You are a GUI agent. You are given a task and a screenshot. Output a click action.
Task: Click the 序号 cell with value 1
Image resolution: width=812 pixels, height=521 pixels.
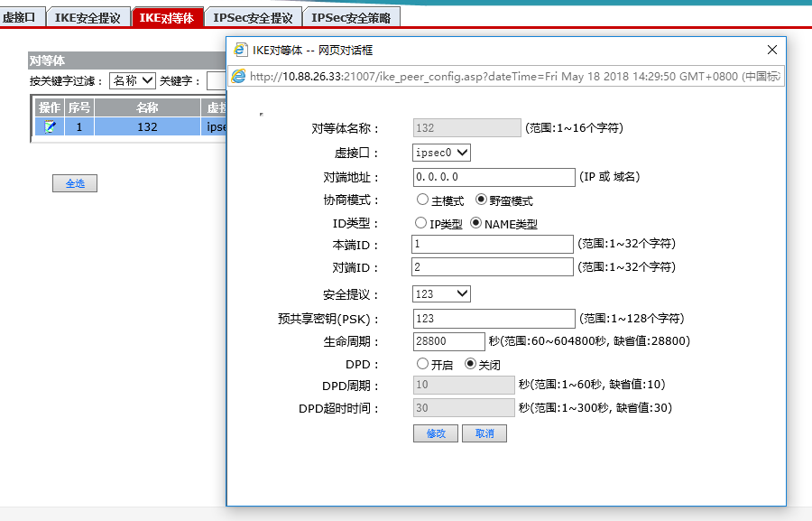coord(79,126)
